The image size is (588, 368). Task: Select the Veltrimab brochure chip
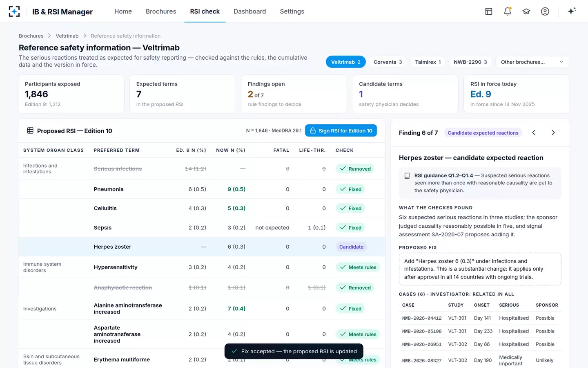(346, 62)
